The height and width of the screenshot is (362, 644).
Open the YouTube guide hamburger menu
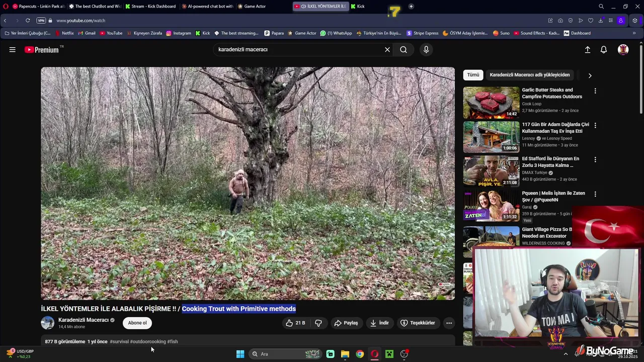click(12, 49)
